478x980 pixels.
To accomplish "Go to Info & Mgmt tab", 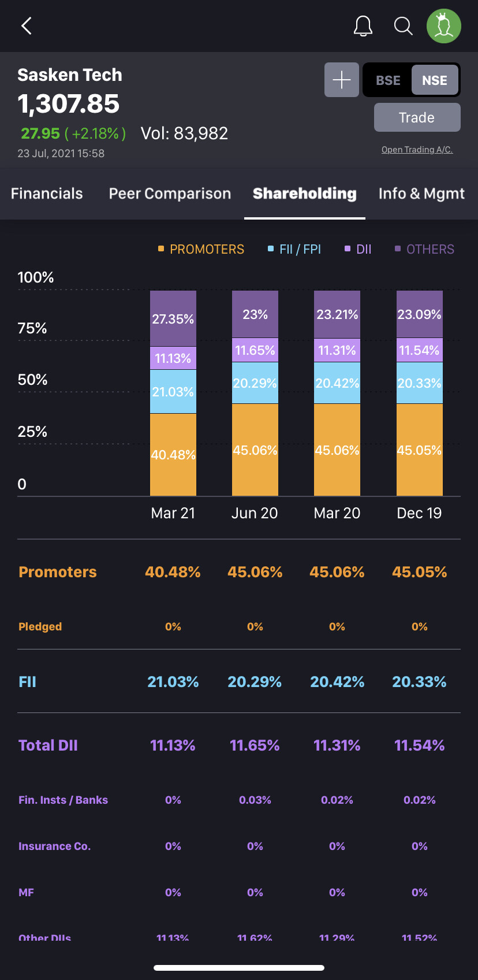I will (x=421, y=194).
